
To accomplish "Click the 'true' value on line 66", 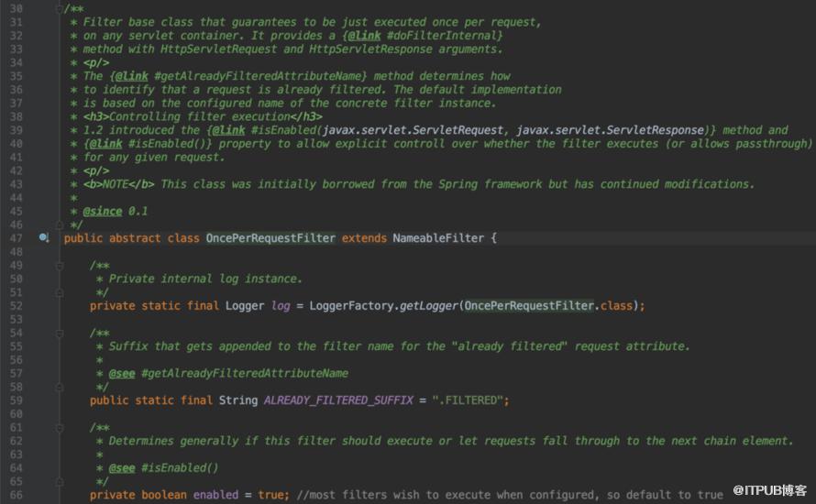I will pyautogui.click(x=270, y=495).
